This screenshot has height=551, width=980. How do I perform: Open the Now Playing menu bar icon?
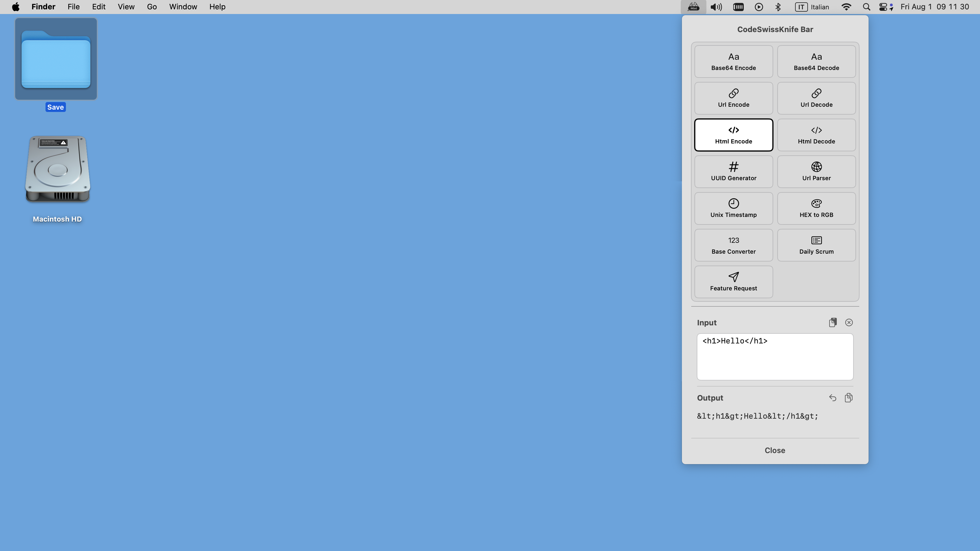759,7
